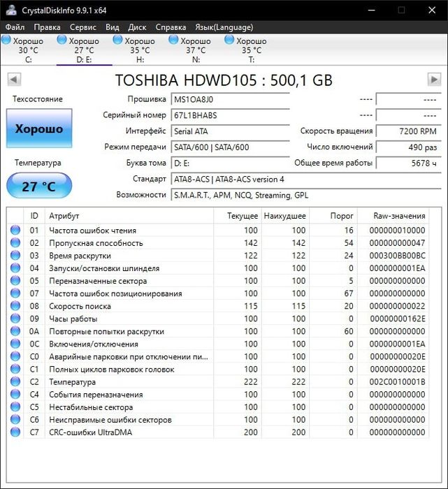Open the Справка menu

171,27
